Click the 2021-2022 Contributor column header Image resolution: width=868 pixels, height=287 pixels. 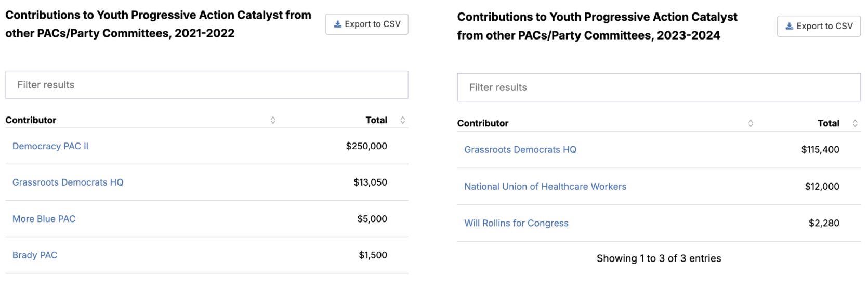(x=31, y=121)
